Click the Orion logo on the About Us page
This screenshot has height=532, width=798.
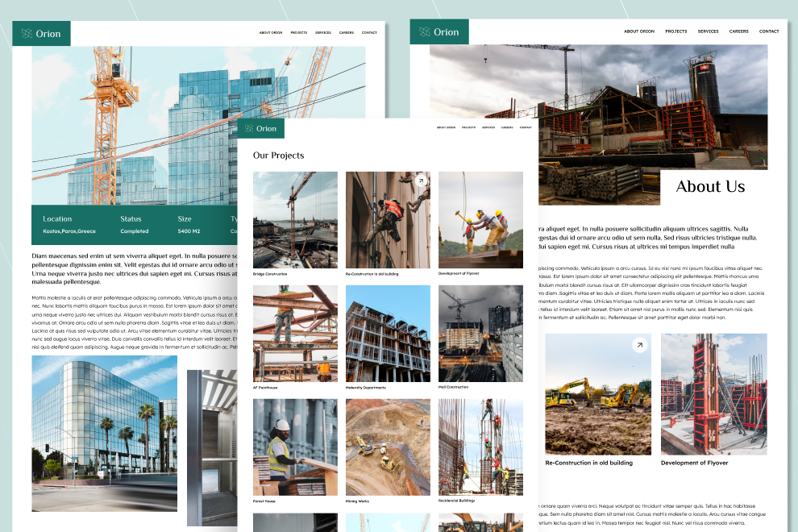[439, 32]
